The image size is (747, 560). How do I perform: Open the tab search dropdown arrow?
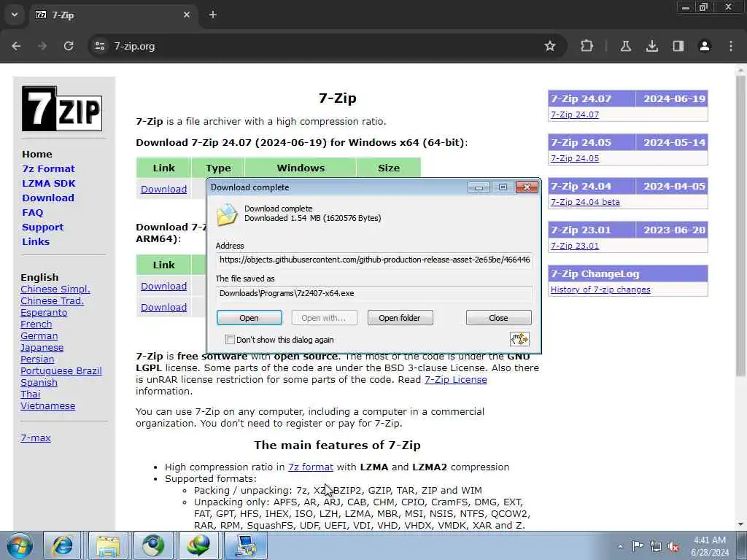(15, 15)
